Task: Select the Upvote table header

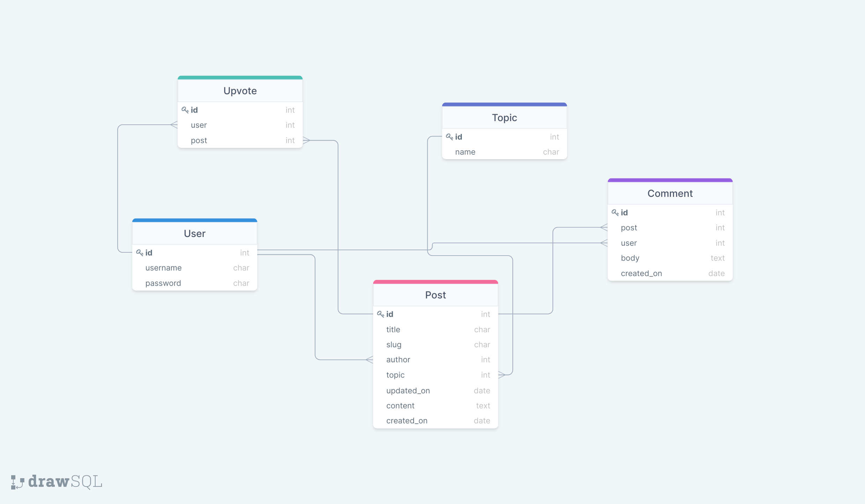Action: (240, 91)
